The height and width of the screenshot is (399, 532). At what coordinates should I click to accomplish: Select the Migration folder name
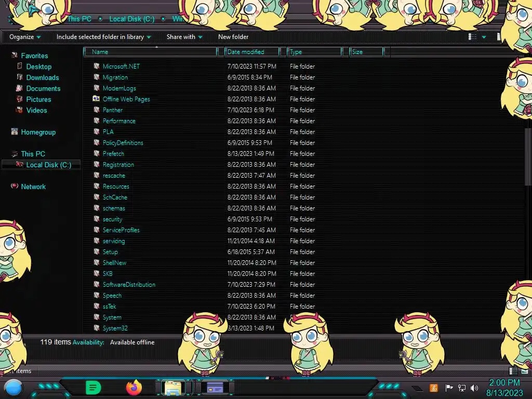pos(115,77)
